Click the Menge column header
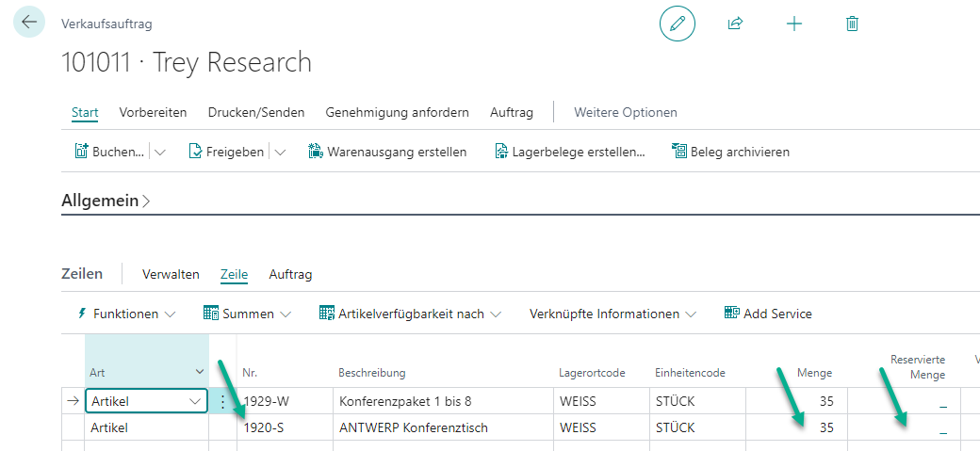The image size is (980, 451). point(814,374)
